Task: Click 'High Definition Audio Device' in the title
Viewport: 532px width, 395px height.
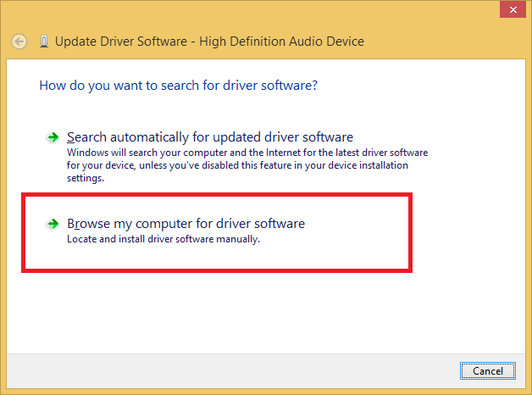Action: click(281, 42)
